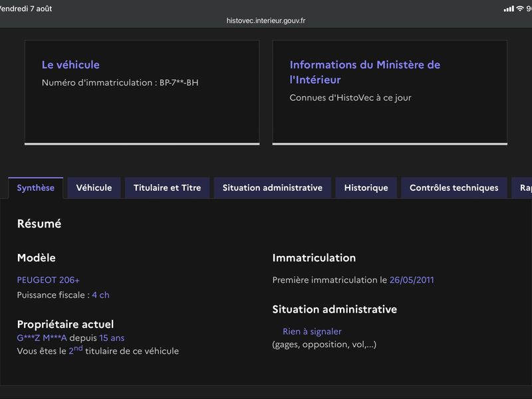Click the Rien à signaler status

312,331
